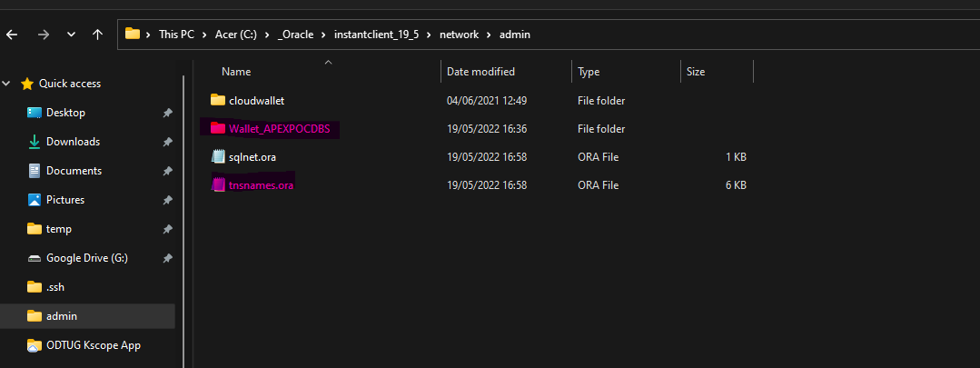Toggle the pin next to temp folder

167,229
